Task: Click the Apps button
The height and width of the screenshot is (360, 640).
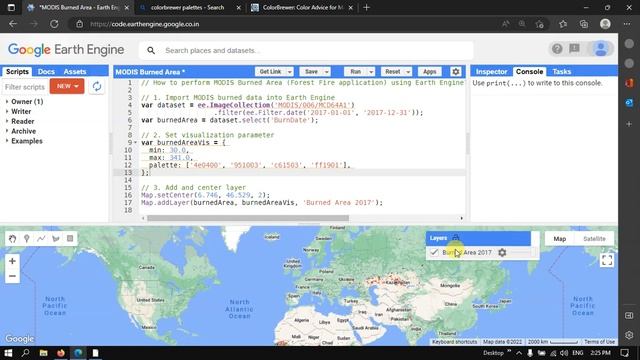Action: pos(430,72)
